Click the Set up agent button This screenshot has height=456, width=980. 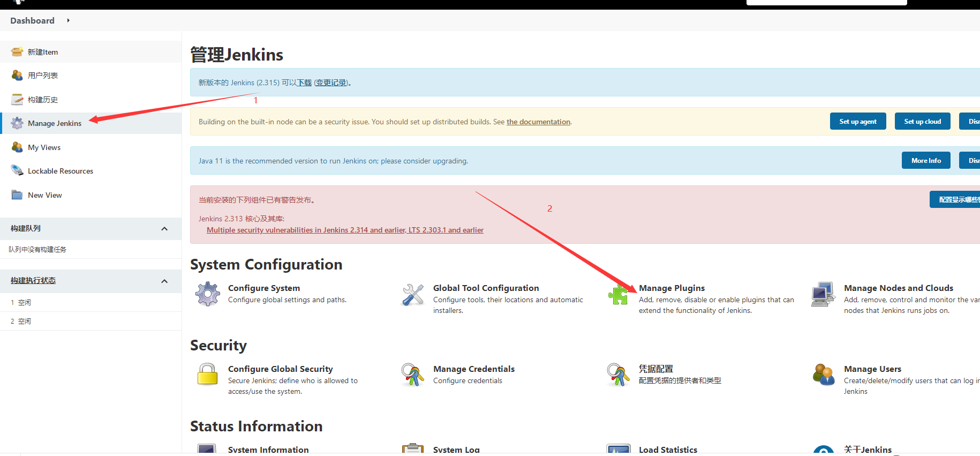pyautogui.click(x=858, y=121)
